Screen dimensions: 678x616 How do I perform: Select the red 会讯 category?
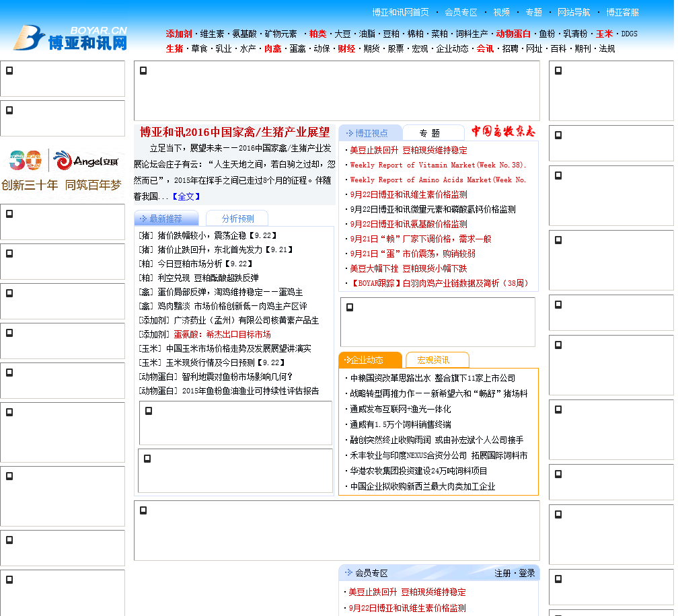pos(485,48)
